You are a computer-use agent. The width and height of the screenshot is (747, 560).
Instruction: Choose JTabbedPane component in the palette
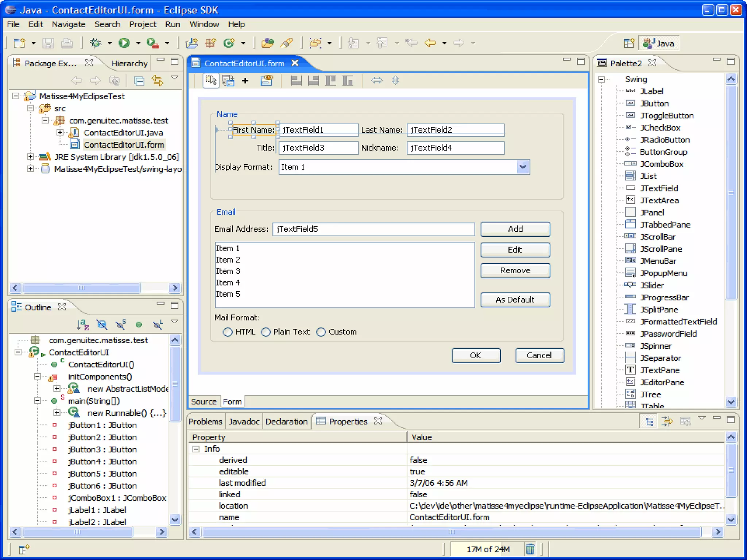point(665,225)
